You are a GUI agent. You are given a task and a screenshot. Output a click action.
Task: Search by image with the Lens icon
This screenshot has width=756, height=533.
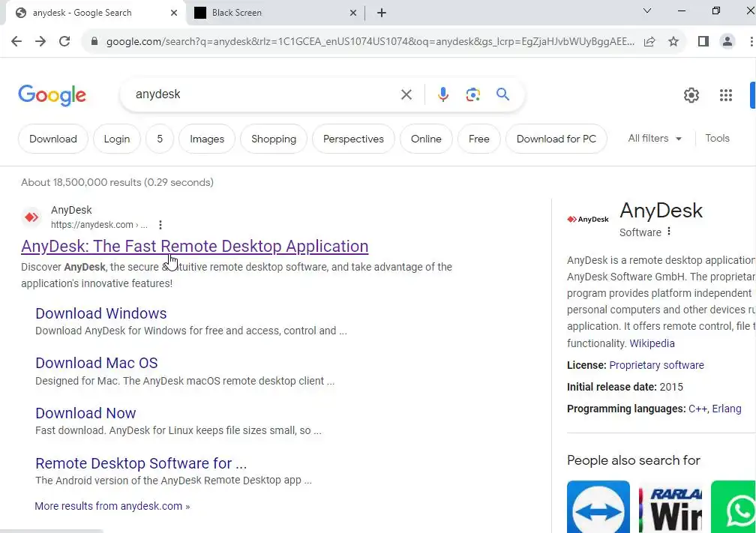[x=473, y=94]
